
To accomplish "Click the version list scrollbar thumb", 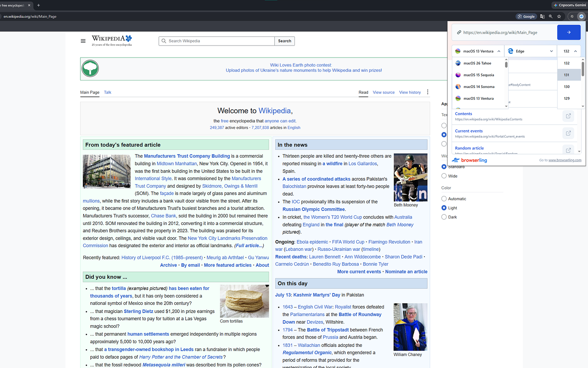I will [x=583, y=69].
